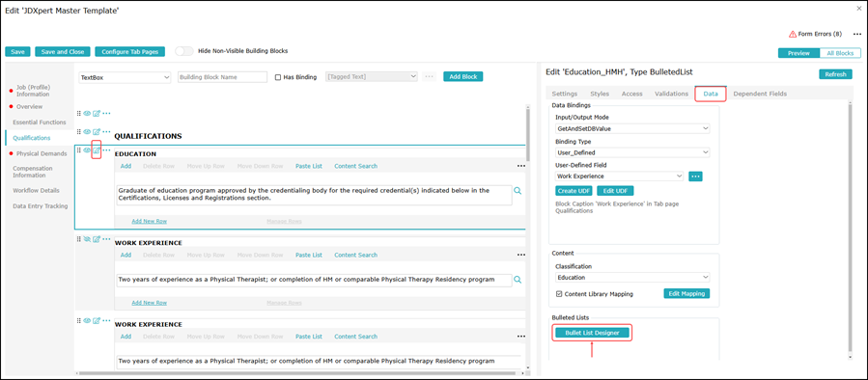The image size is (868, 380).
Task: Open edit pencil for the Education block
Action: pyautogui.click(x=97, y=150)
